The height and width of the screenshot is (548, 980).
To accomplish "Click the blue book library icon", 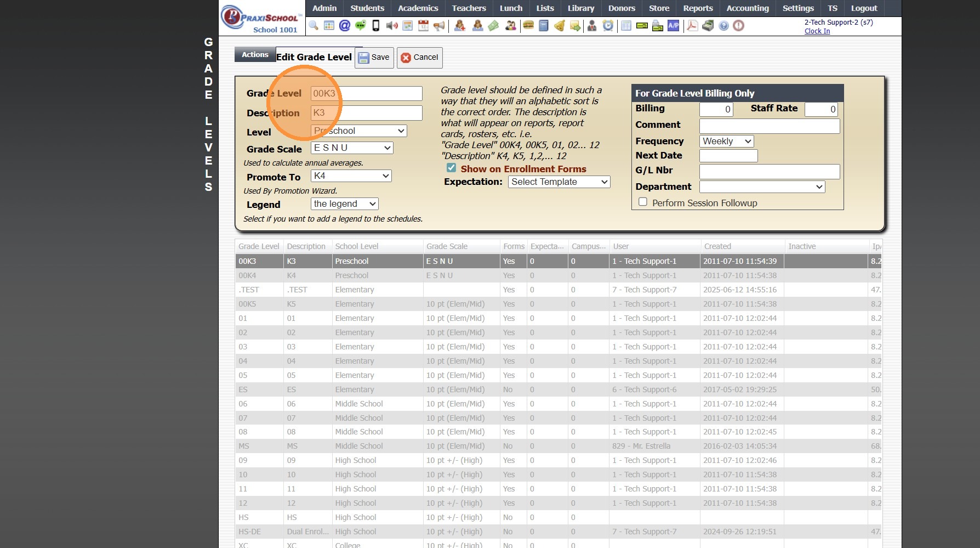I will click(x=544, y=26).
